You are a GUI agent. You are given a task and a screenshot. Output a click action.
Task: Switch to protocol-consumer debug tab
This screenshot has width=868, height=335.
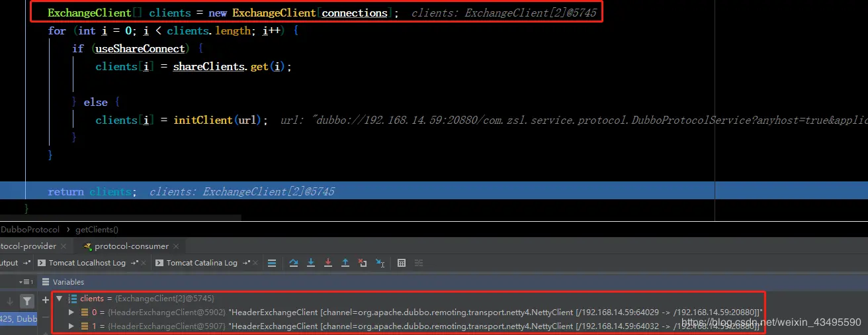(131, 246)
